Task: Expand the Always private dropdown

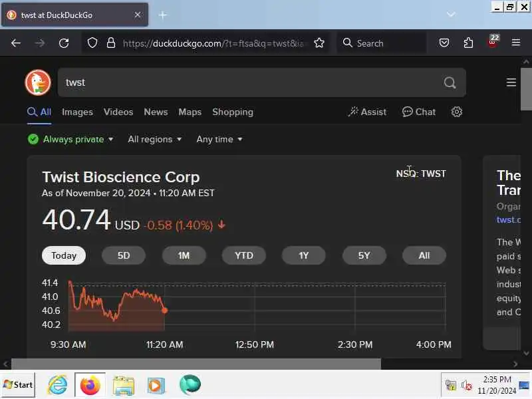Action: (70, 139)
